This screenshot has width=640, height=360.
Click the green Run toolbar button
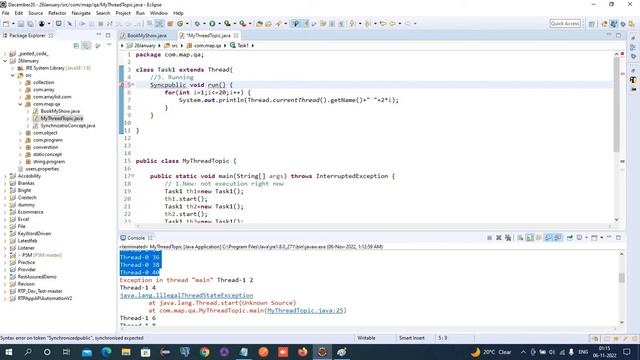point(212,24)
